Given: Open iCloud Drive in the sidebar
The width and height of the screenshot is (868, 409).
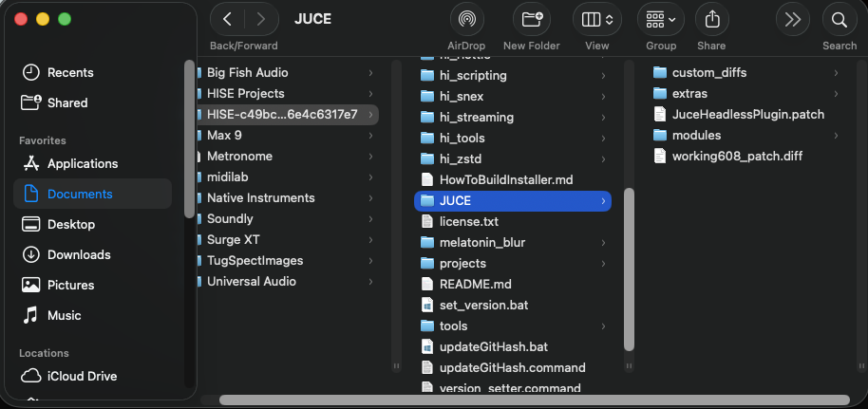Looking at the screenshot, I should pyautogui.click(x=92, y=377).
